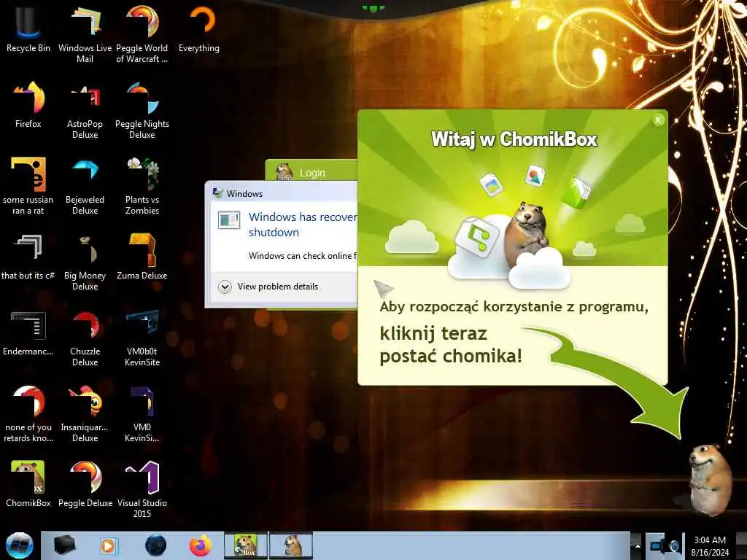Select the Visual Studio 2015 icon

(142, 489)
